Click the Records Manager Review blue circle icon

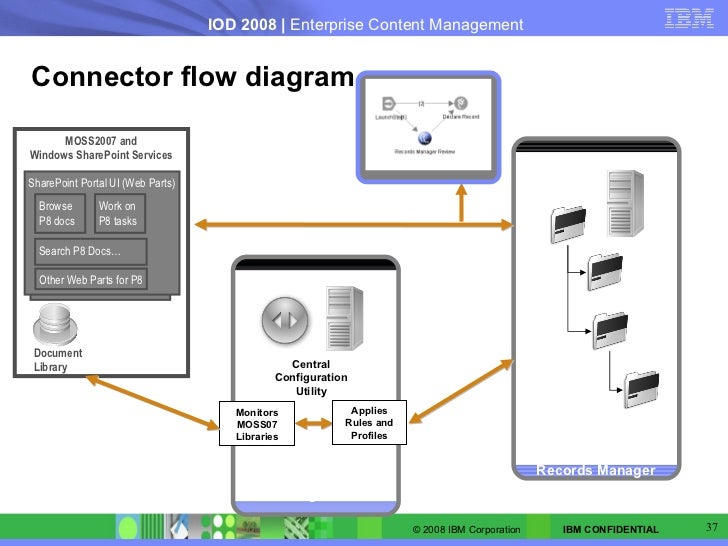(x=424, y=138)
